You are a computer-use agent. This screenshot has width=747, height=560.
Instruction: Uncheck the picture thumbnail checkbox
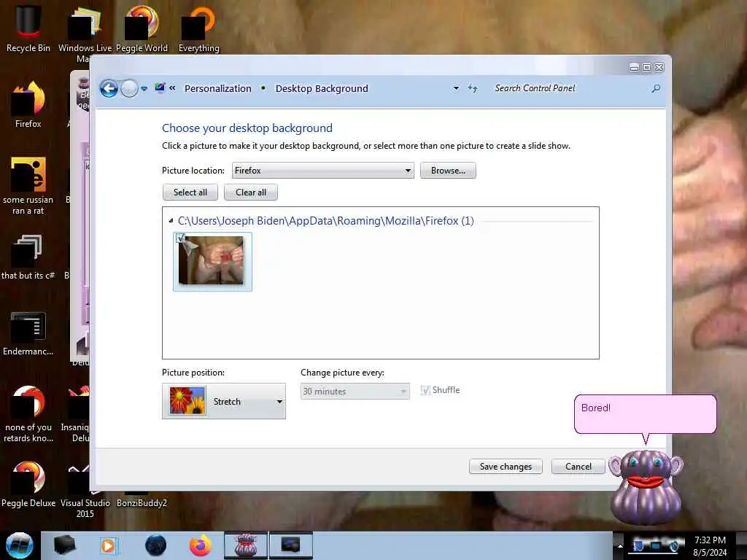click(x=181, y=238)
